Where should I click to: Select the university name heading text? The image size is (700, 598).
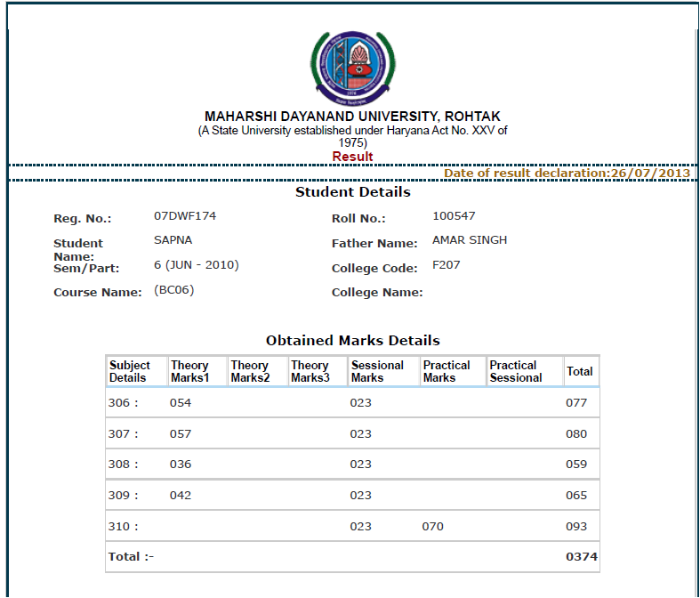[x=353, y=117]
